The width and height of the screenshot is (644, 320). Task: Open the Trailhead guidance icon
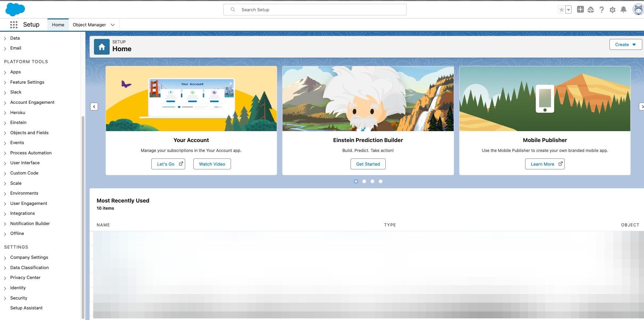[x=591, y=10]
